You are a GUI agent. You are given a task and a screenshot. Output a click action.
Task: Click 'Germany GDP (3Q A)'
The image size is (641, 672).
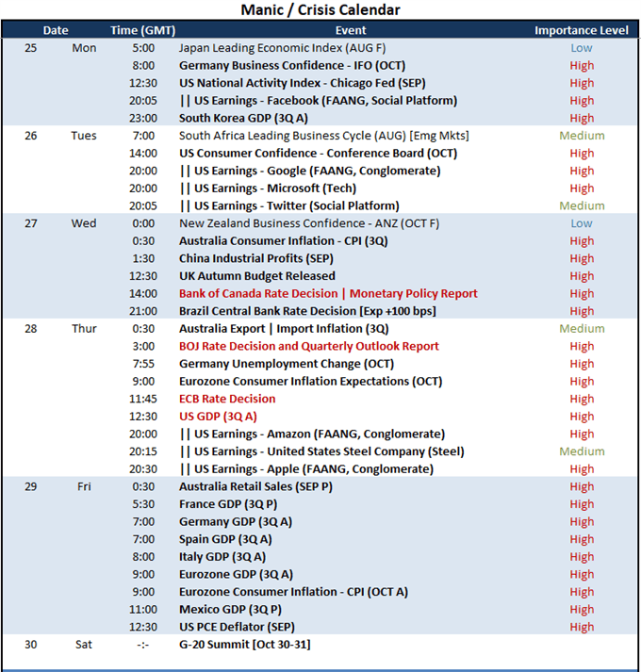(x=236, y=522)
